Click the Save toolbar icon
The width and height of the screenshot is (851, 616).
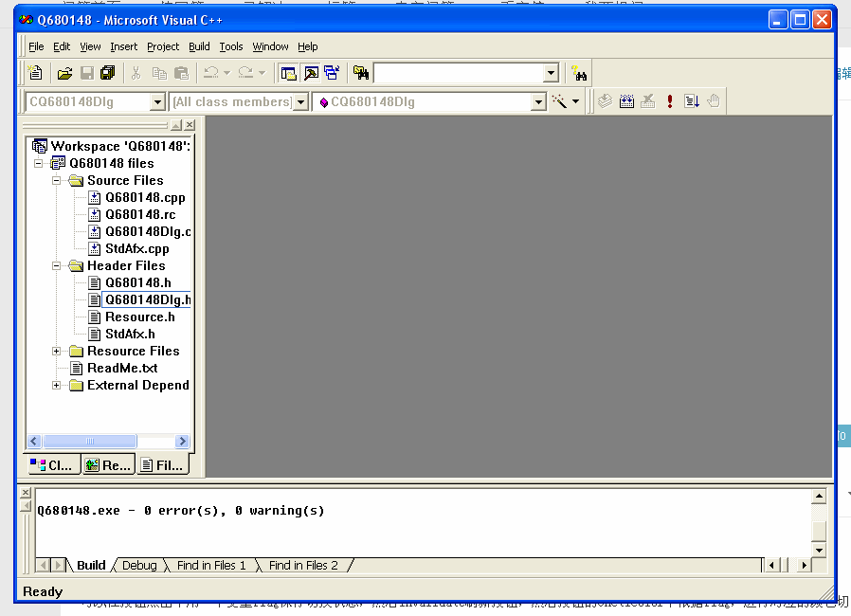click(87, 73)
